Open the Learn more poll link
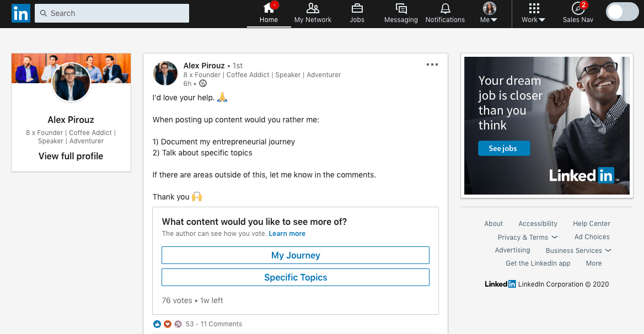The height and width of the screenshot is (334, 644). [287, 234]
